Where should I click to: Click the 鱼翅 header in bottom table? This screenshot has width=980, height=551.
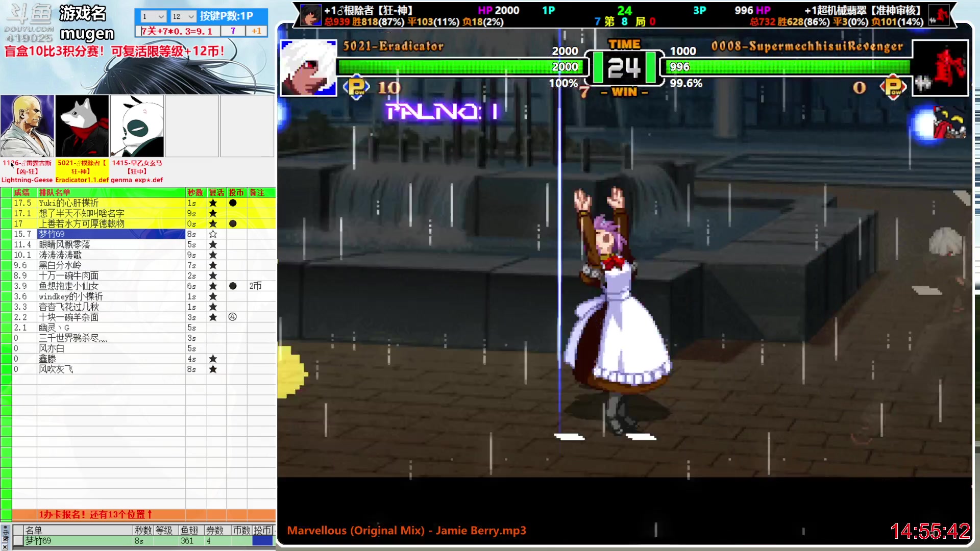point(190,530)
